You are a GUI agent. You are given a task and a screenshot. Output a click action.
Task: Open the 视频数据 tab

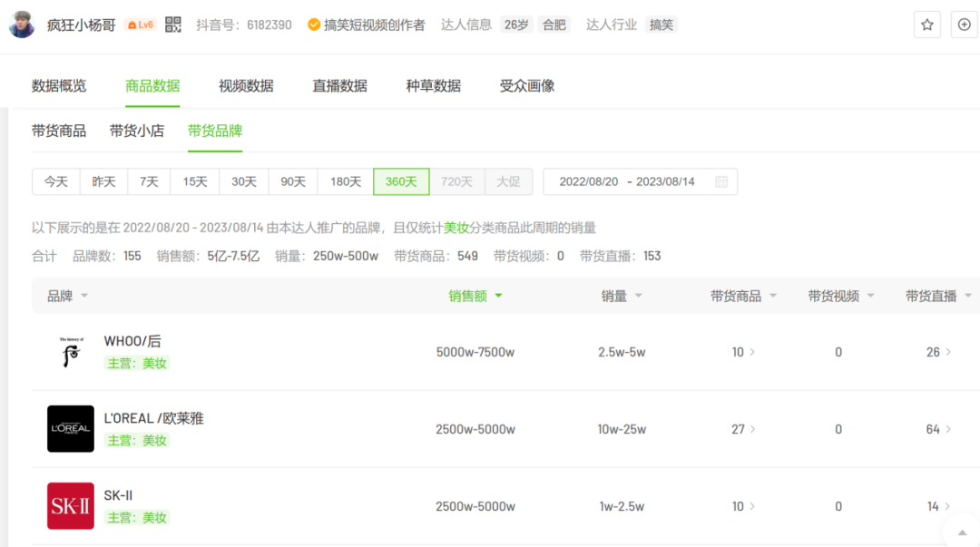[x=246, y=85]
